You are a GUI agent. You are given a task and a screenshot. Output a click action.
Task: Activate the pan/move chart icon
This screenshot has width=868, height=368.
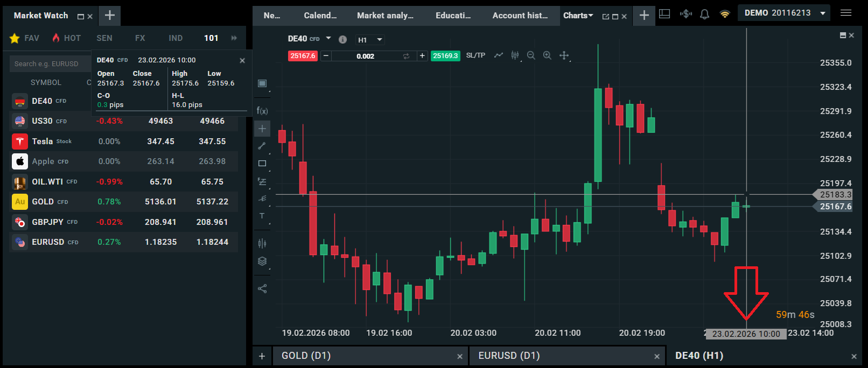point(564,55)
